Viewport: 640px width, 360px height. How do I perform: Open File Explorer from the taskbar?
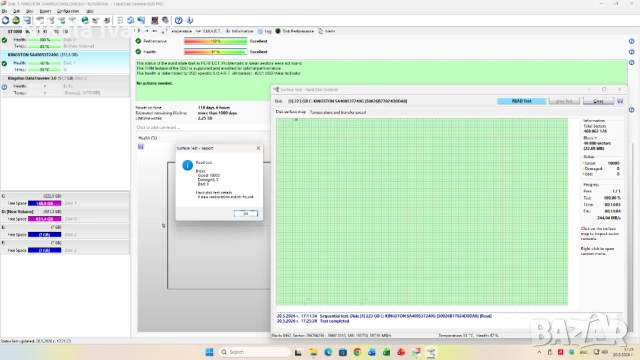click(313, 352)
